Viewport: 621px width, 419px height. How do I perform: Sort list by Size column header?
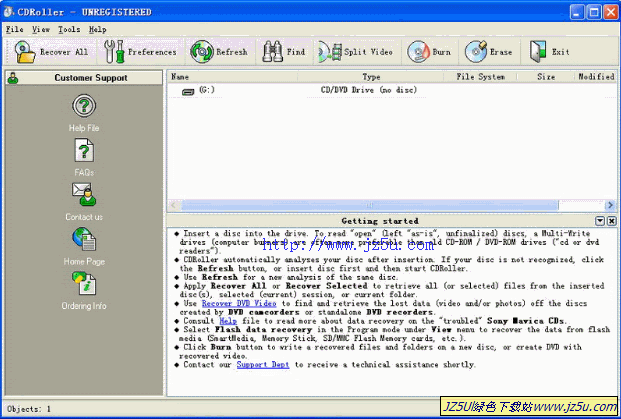coord(546,77)
